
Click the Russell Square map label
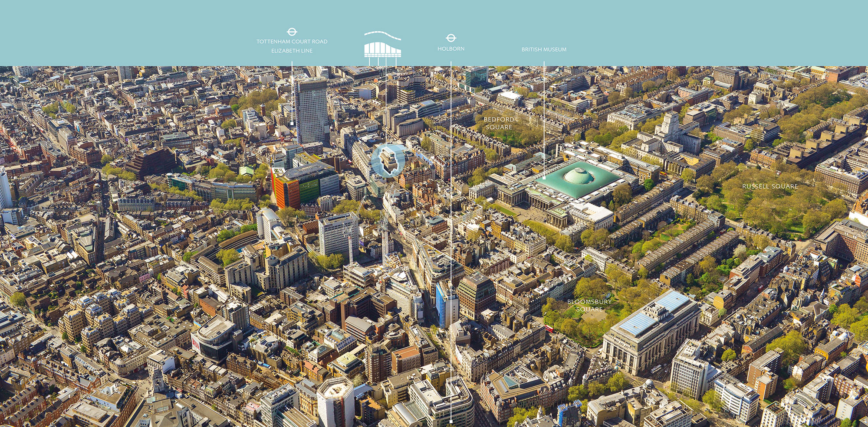click(769, 186)
